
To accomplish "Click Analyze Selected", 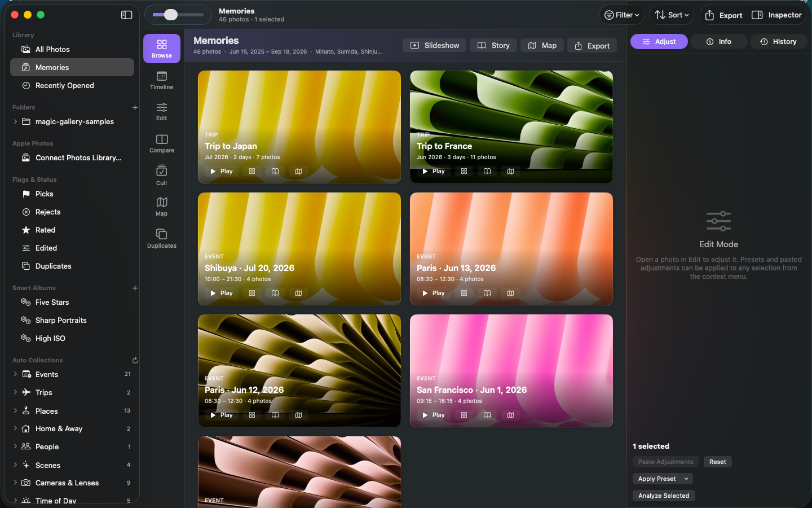I will pos(664,496).
